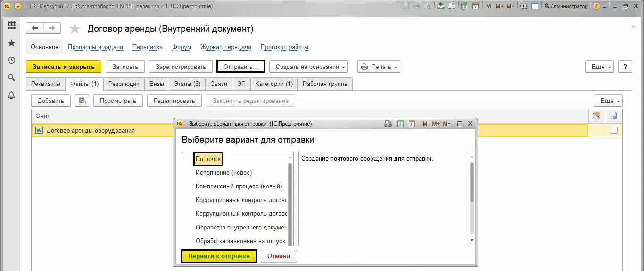Expand the Создать на основании dropdown
This screenshot has height=271, width=644.
pyautogui.click(x=308, y=67)
